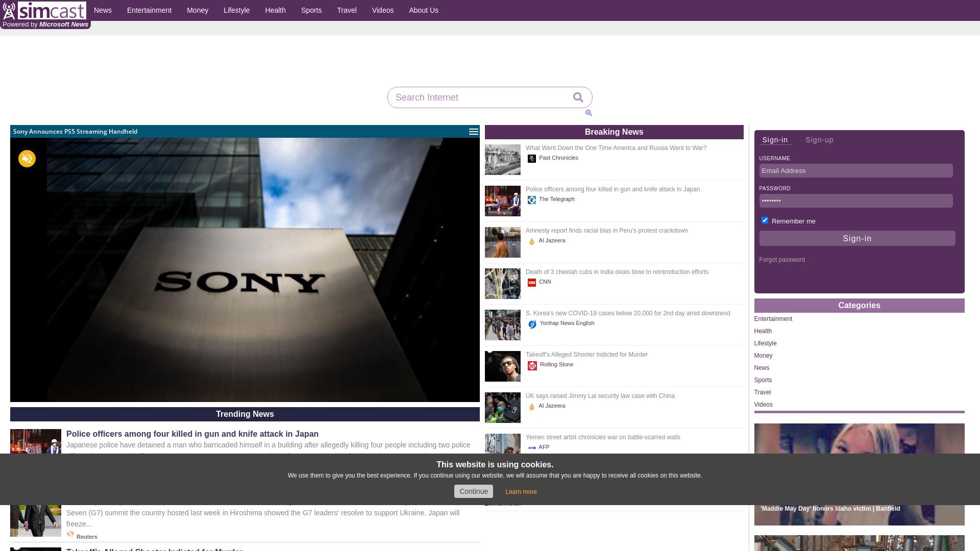Click Continue on the cookie banner
Image resolution: width=980 pixels, height=551 pixels.
(474, 491)
